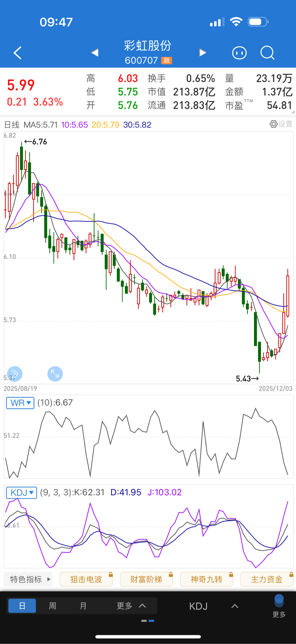Tap the MA10 value 10:5.65
This screenshot has height=644, width=296.
[x=74, y=125]
